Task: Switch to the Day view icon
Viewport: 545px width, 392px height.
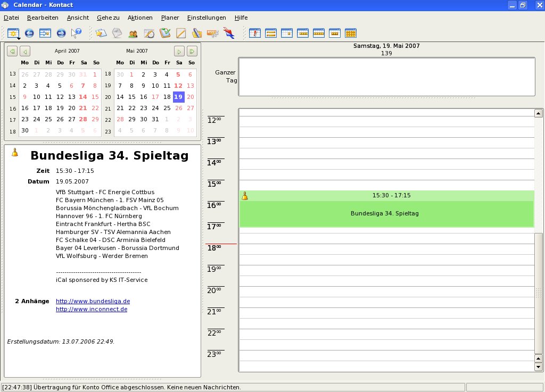Action: (x=287, y=34)
